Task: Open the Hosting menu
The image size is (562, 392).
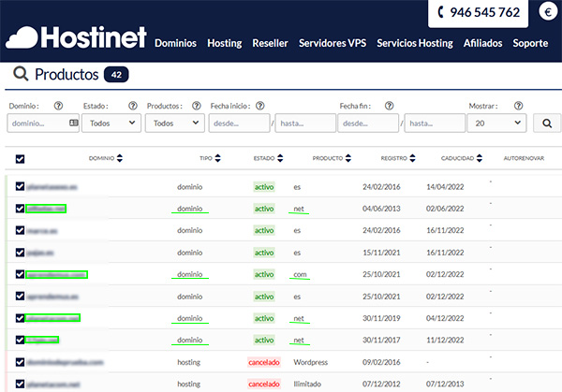Action: click(225, 43)
